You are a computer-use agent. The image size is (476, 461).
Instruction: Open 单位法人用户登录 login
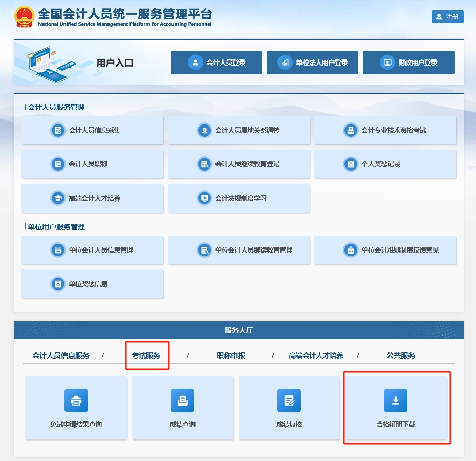tap(312, 62)
